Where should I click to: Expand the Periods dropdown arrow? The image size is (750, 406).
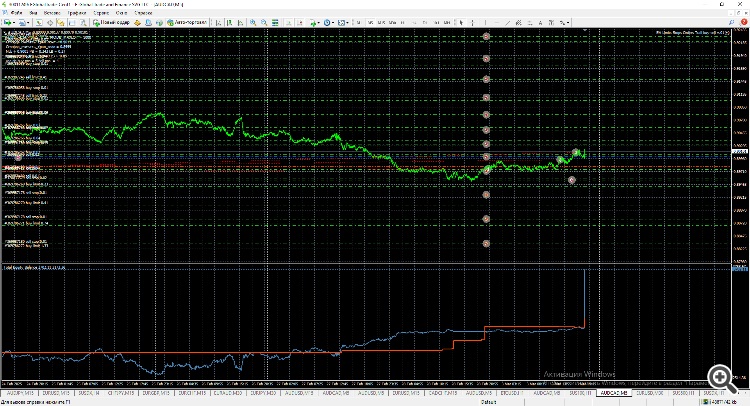[x=333, y=22]
